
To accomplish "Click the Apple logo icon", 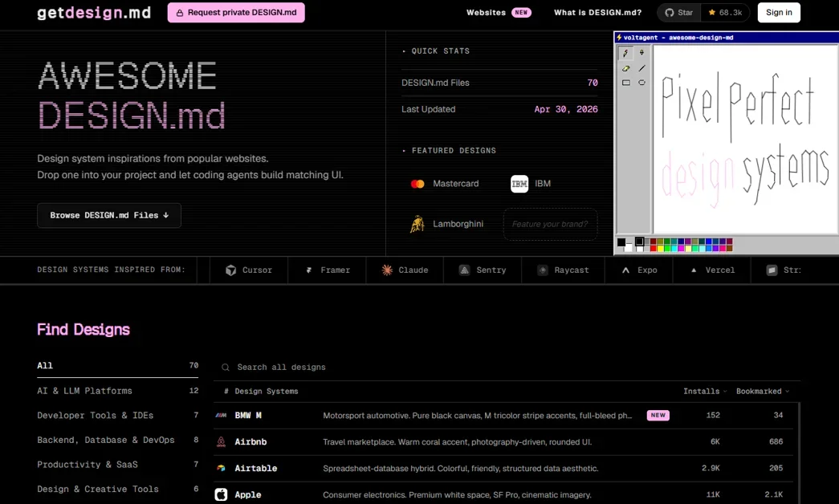I will coord(221,494).
